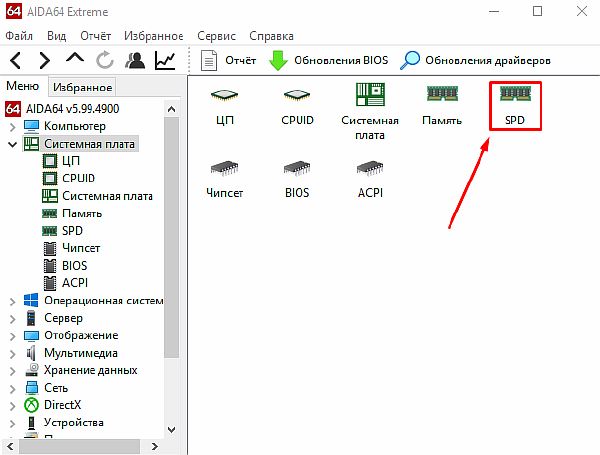Expand the Операционная система tree node

12,302
